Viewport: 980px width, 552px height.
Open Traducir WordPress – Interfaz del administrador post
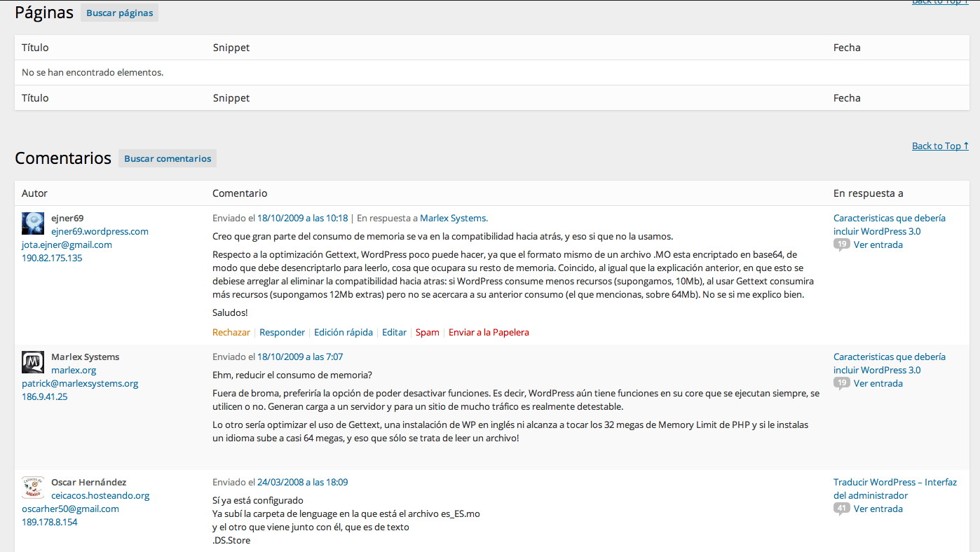click(894, 488)
